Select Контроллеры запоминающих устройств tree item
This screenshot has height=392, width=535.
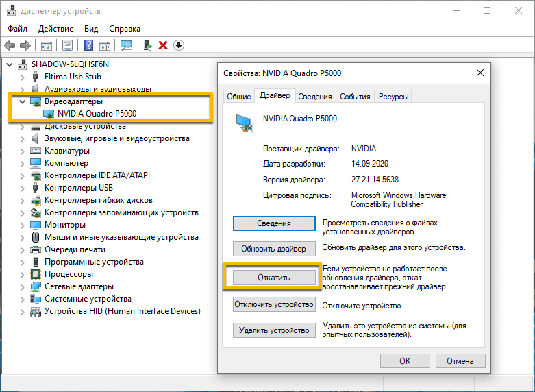[x=121, y=212]
